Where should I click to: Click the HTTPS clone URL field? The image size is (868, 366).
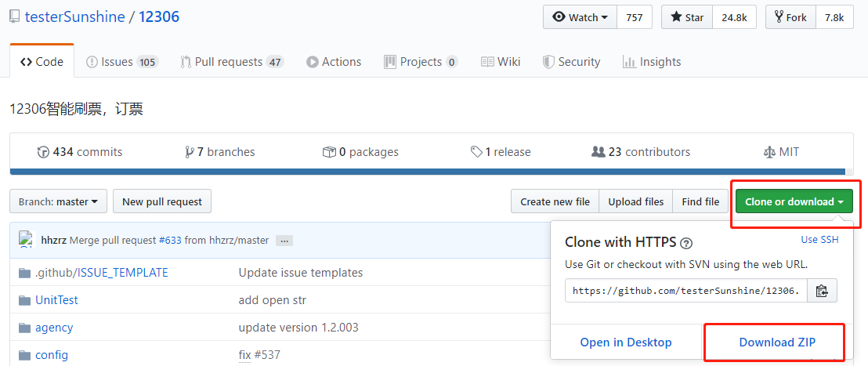(x=686, y=290)
